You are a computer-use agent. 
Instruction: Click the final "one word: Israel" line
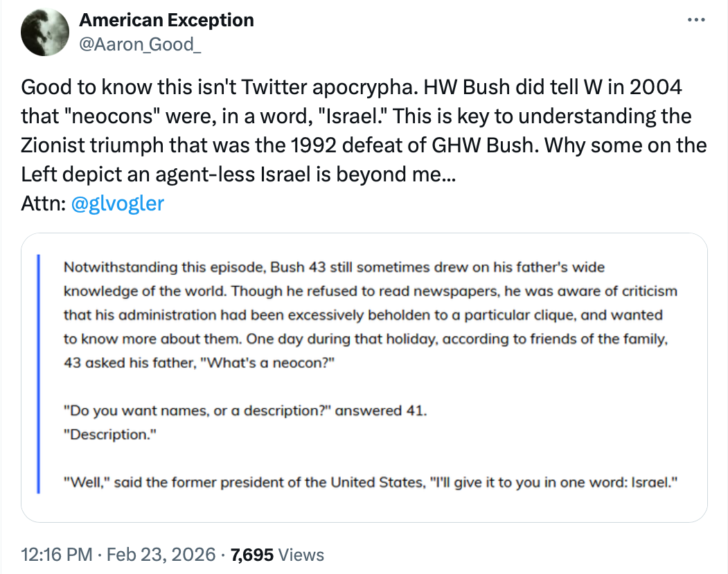369,483
